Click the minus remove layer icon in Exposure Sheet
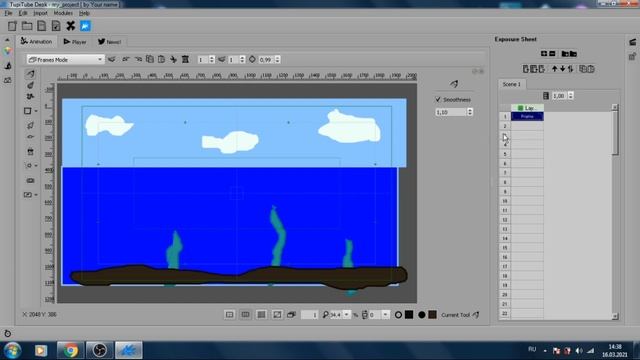 [552, 53]
